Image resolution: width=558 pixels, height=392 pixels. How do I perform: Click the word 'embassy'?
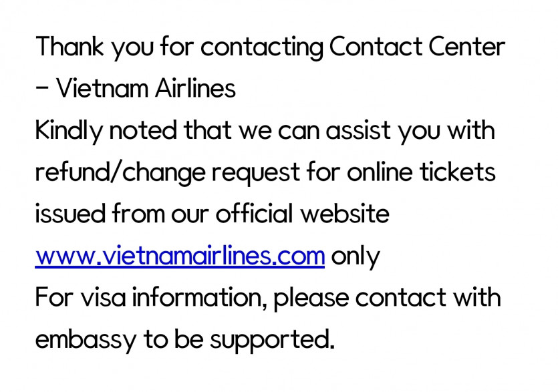(x=85, y=340)
